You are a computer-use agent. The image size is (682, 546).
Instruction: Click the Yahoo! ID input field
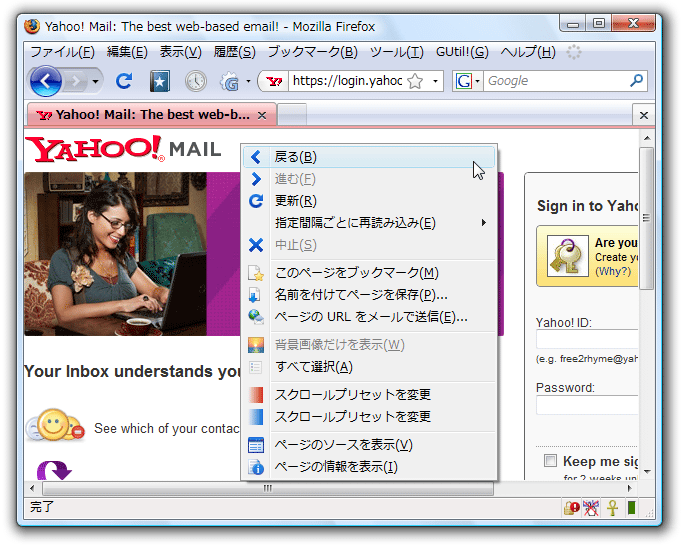click(x=587, y=339)
